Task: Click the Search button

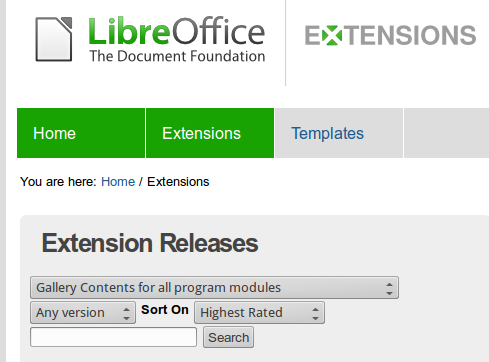Action: coord(228,337)
